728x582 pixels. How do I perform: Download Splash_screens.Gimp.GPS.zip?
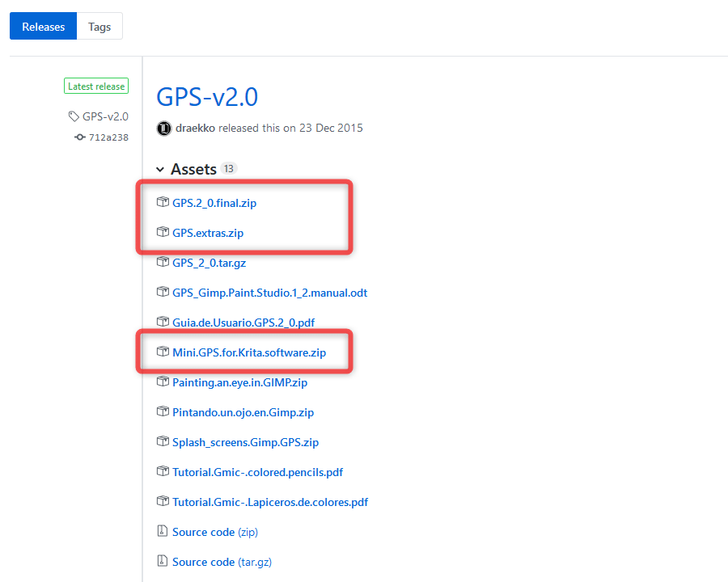click(x=246, y=442)
